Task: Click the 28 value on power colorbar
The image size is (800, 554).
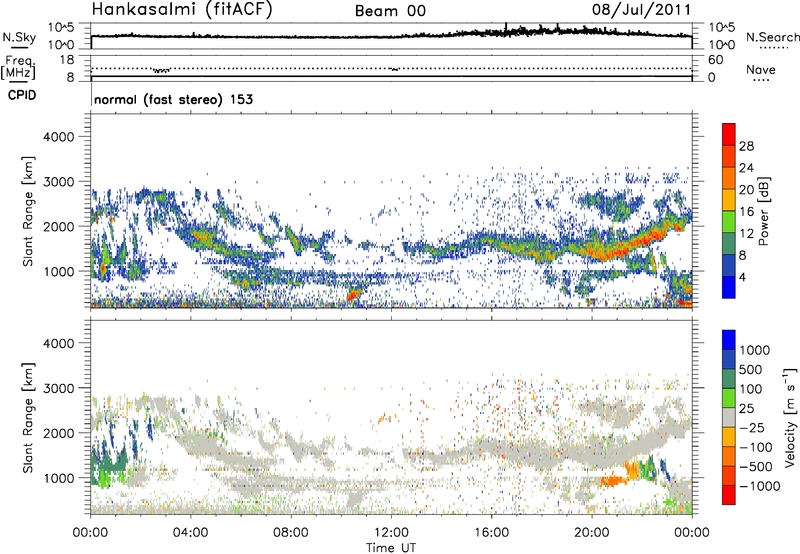Action: [746, 146]
